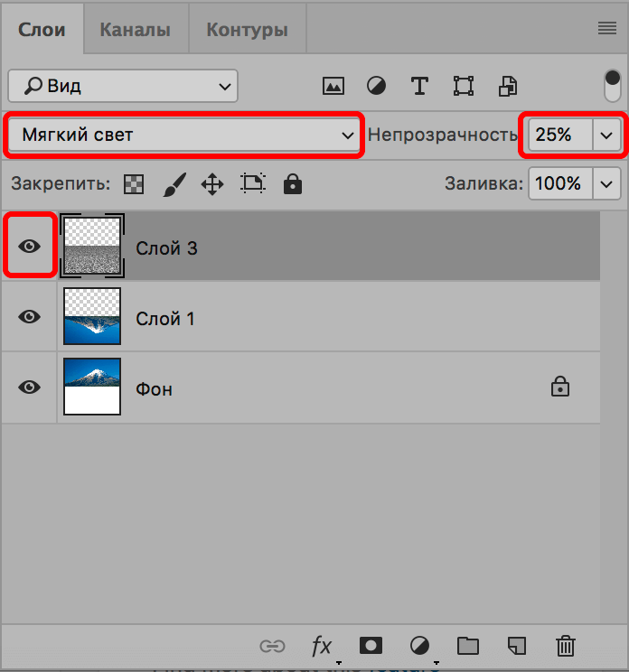Hide the Слой 1 layer
Screen dimensions: 629x672
pos(30,316)
